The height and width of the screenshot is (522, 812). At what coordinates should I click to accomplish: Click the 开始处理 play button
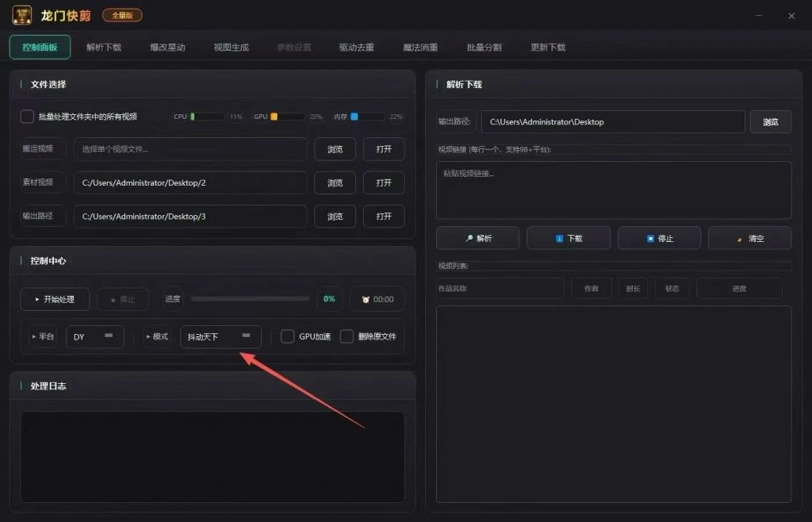55,299
